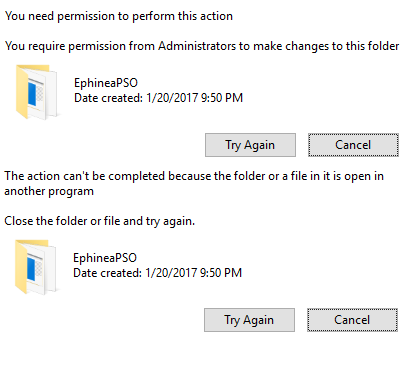411x372 pixels.
Task: Select the EphineaPSO folder name in the lower dialog
Action: coord(105,258)
